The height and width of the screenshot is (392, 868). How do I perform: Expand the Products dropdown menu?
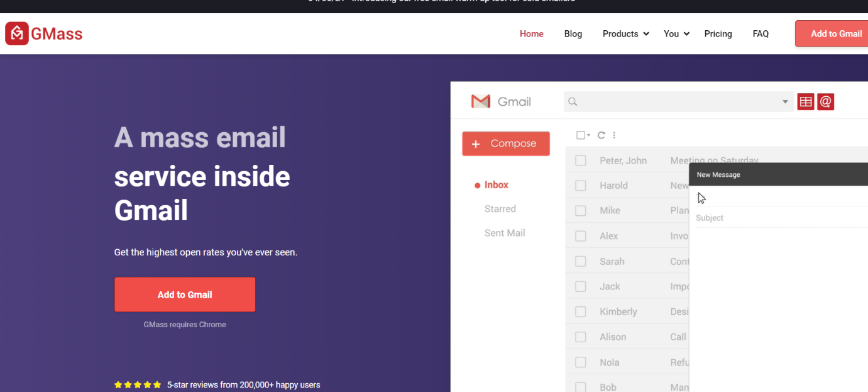tap(625, 34)
